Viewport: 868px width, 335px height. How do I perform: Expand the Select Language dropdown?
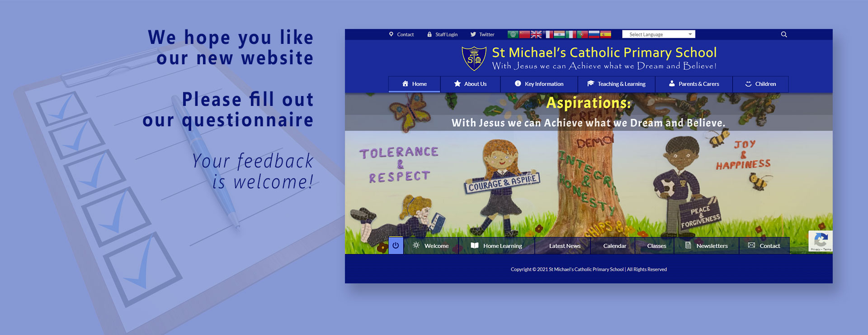click(659, 34)
